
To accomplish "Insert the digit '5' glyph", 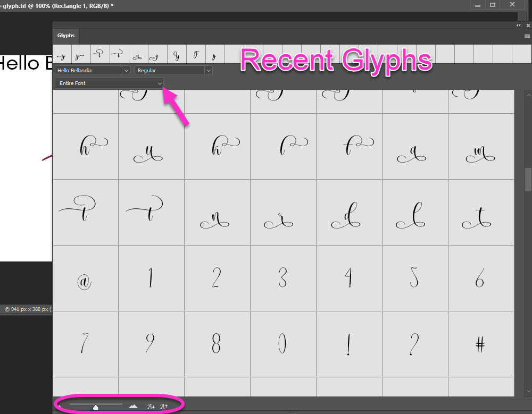I will click(x=415, y=278).
